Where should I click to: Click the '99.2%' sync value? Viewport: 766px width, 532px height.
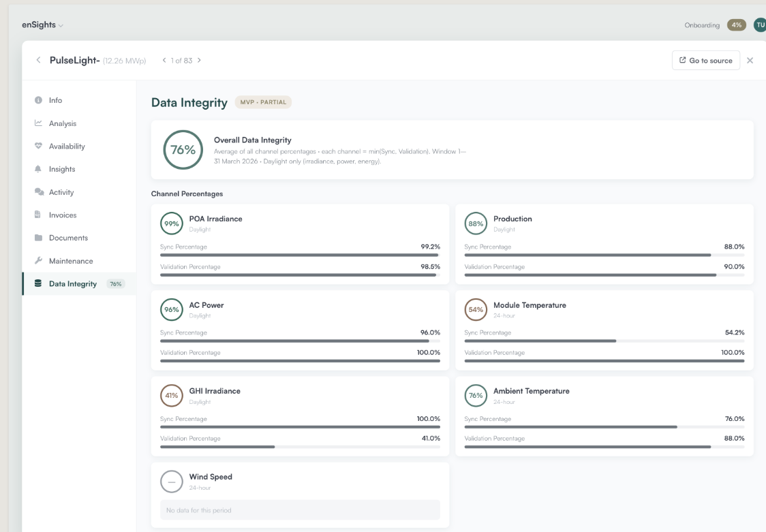click(431, 247)
